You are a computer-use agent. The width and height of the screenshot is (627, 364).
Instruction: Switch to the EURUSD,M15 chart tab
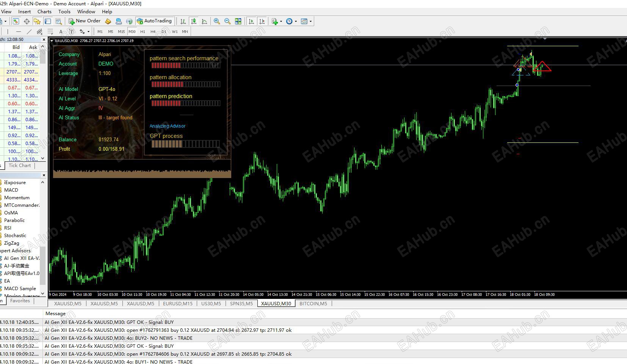pyautogui.click(x=178, y=303)
